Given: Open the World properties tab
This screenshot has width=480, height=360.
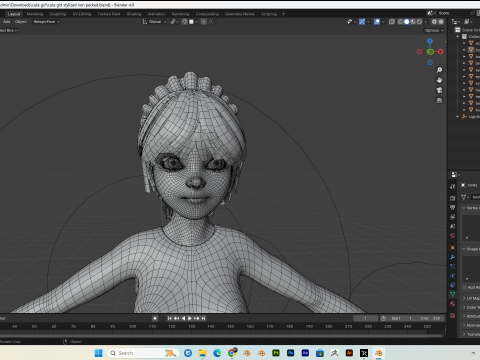Looking at the screenshot, I should tap(452, 236).
